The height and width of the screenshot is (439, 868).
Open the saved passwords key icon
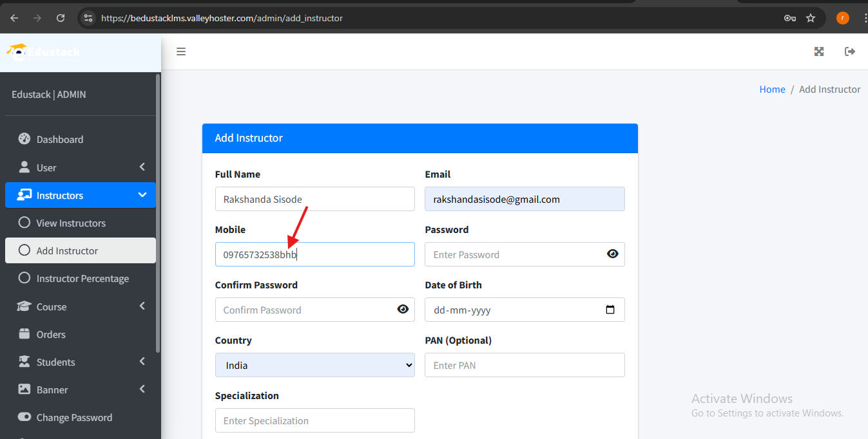click(x=790, y=18)
